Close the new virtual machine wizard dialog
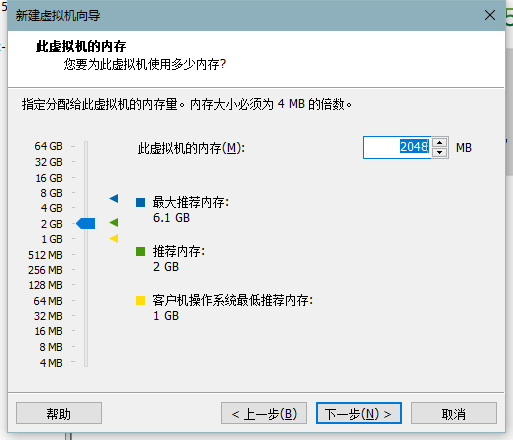Image resolution: width=513 pixels, height=440 pixels. click(x=490, y=15)
